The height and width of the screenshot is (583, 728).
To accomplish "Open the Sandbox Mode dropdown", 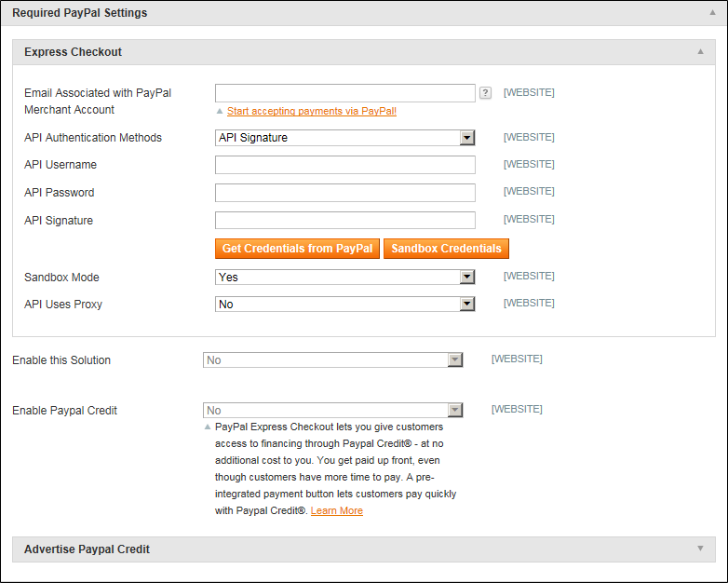I will tap(345, 277).
